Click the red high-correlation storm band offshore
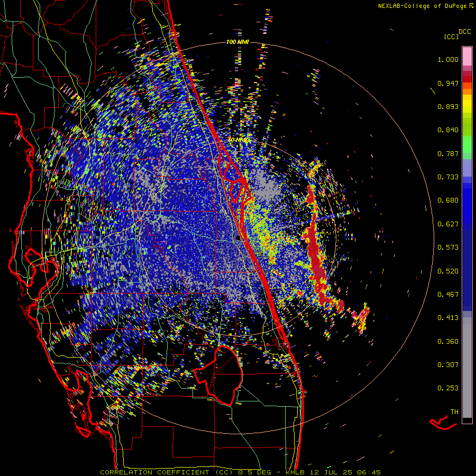The image size is (476, 476). [x=316, y=252]
